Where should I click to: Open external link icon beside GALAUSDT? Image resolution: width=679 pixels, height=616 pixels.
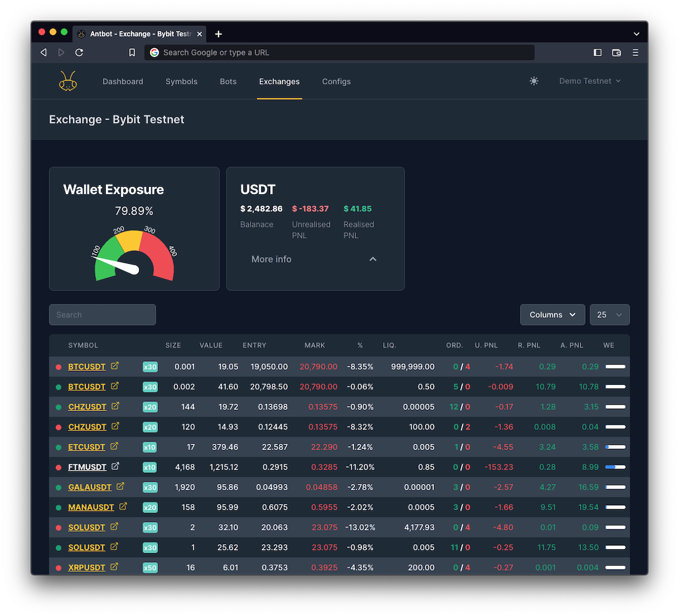121,486
